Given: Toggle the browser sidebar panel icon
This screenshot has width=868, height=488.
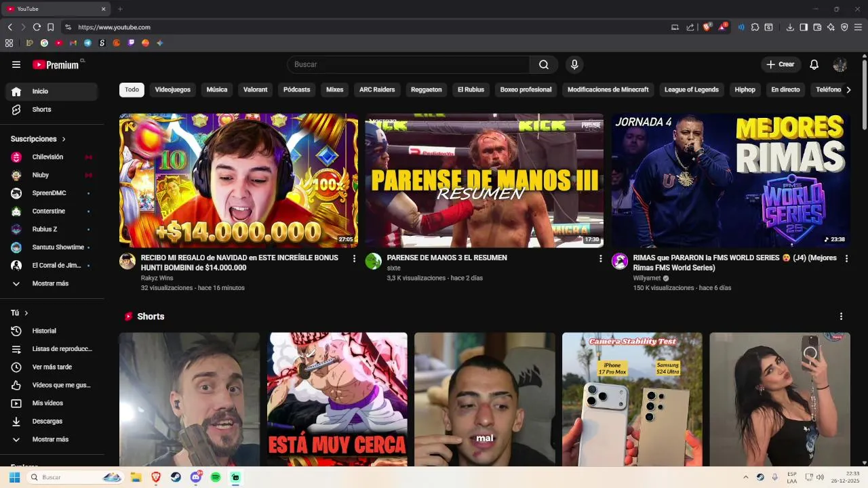Looking at the screenshot, I should (804, 27).
